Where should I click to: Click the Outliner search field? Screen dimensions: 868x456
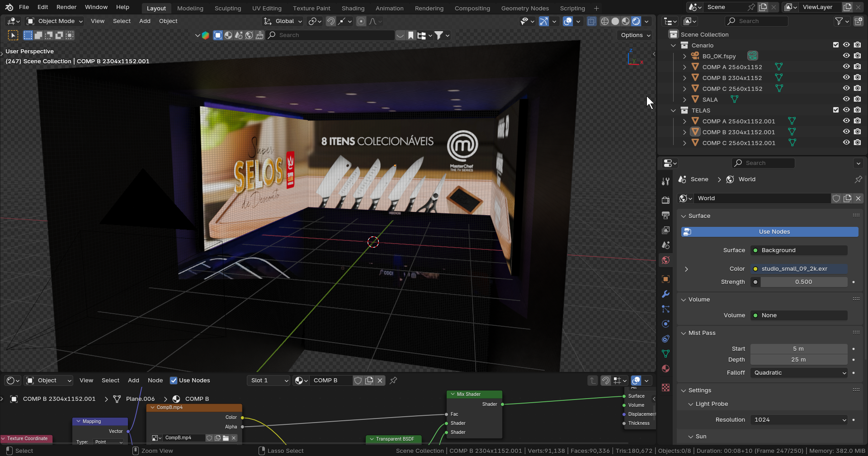[x=756, y=21]
